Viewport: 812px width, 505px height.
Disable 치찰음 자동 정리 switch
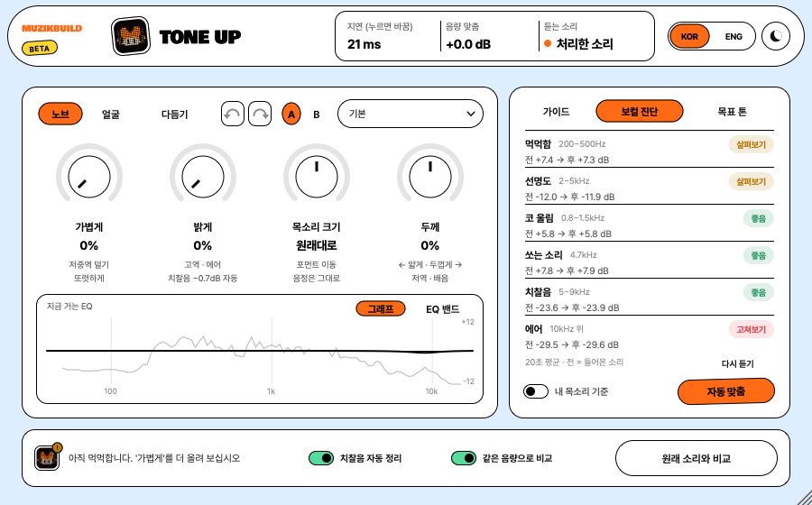tap(321, 458)
